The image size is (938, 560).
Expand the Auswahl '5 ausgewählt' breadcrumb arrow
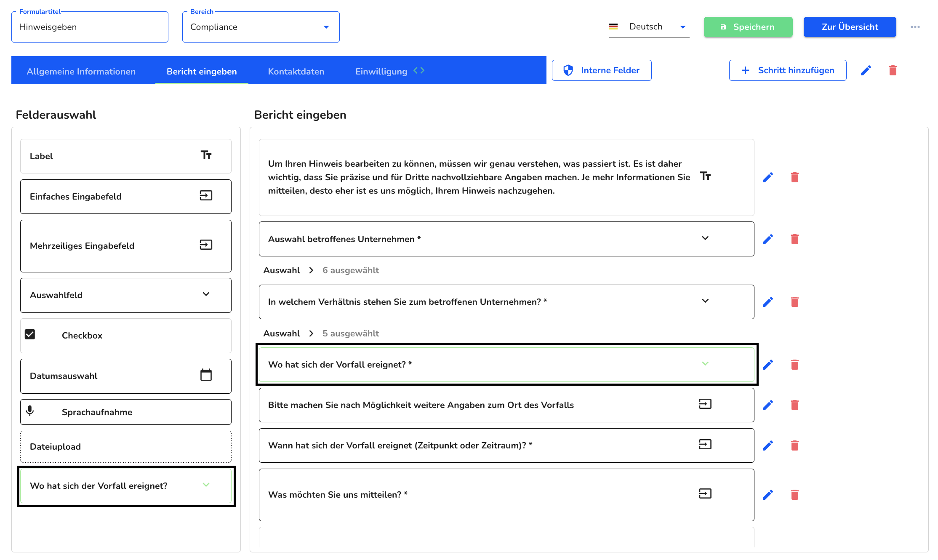(311, 333)
